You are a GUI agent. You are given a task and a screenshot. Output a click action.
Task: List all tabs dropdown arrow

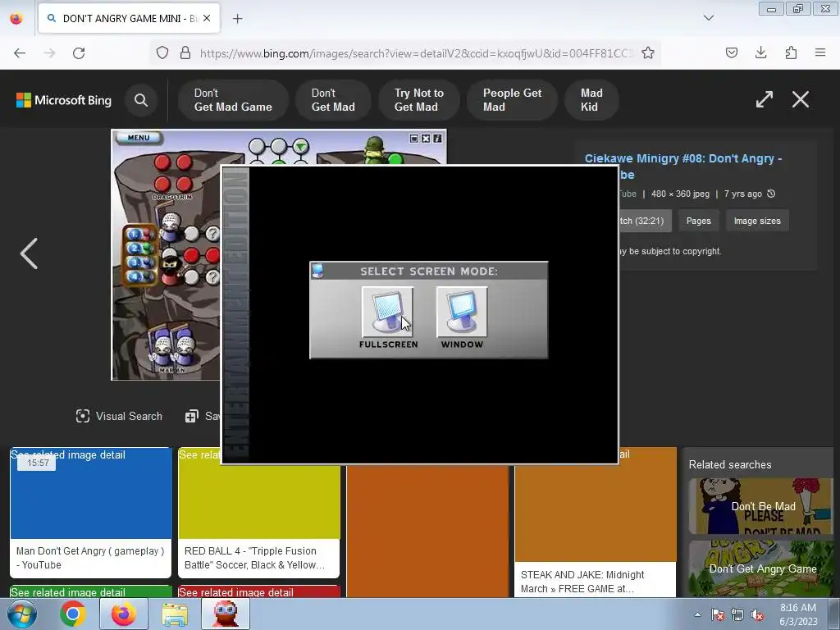708,18
